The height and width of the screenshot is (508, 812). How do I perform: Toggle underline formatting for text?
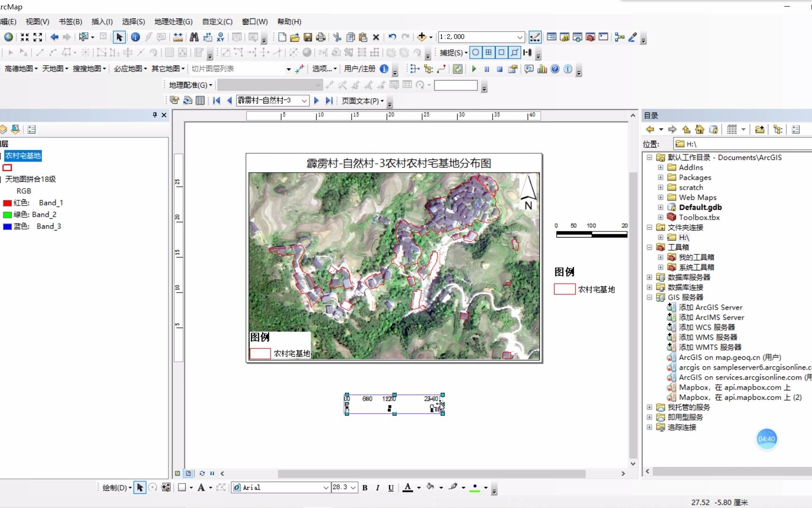[x=390, y=488]
